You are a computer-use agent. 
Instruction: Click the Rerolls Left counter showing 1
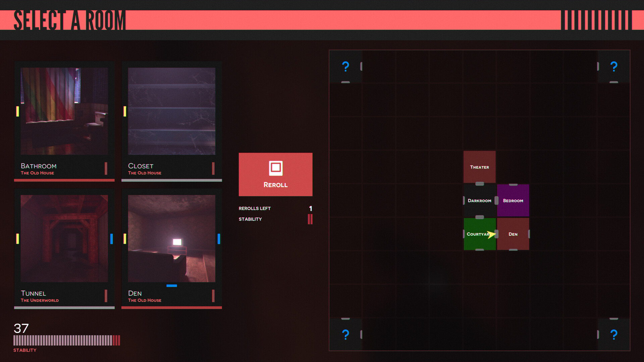click(x=275, y=208)
